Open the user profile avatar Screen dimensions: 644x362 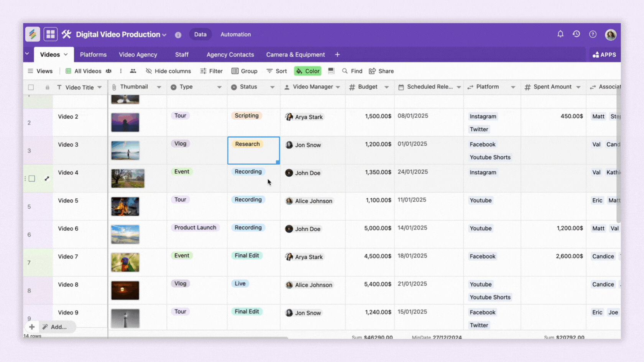point(611,34)
